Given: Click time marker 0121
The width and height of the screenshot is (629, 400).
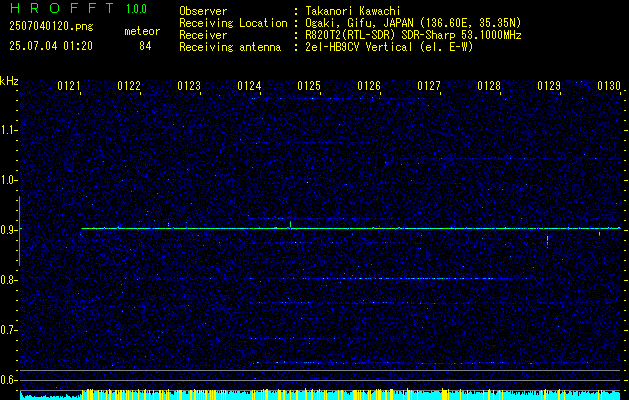Looking at the screenshot, I should click(x=69, y=86).
